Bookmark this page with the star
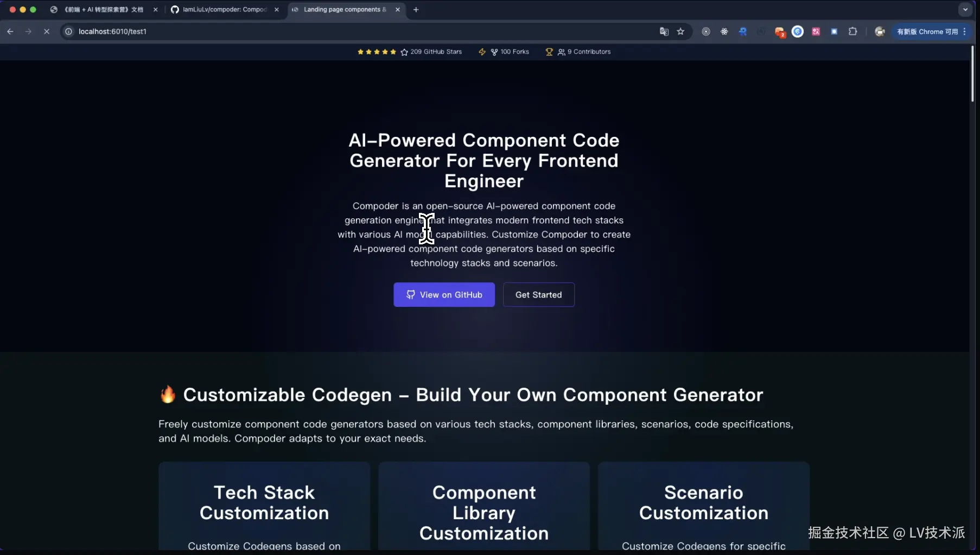The height and width of the screenshot is (555, 980). (x=681, y=31)
